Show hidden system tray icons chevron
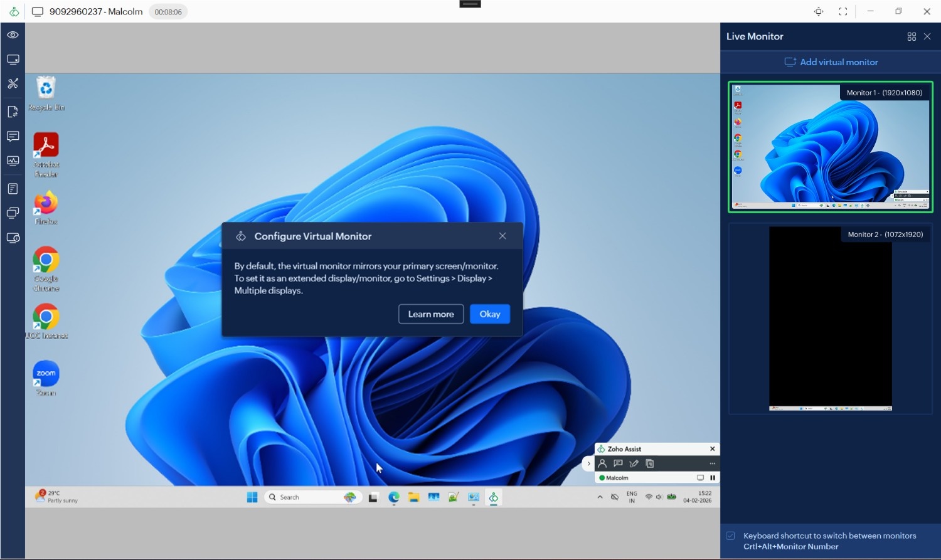 (x=600, y=497)
